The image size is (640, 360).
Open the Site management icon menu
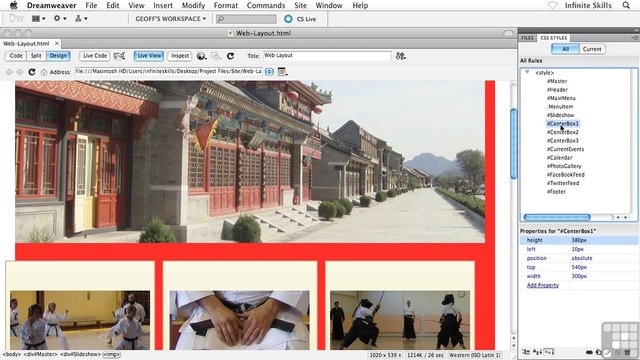[x=81, y=18]
